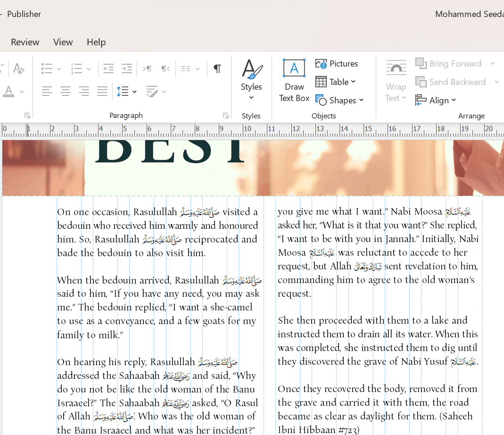This screenshot has height=435, width=504.
Task: Switch to the View tab
Action: [63, 42]
